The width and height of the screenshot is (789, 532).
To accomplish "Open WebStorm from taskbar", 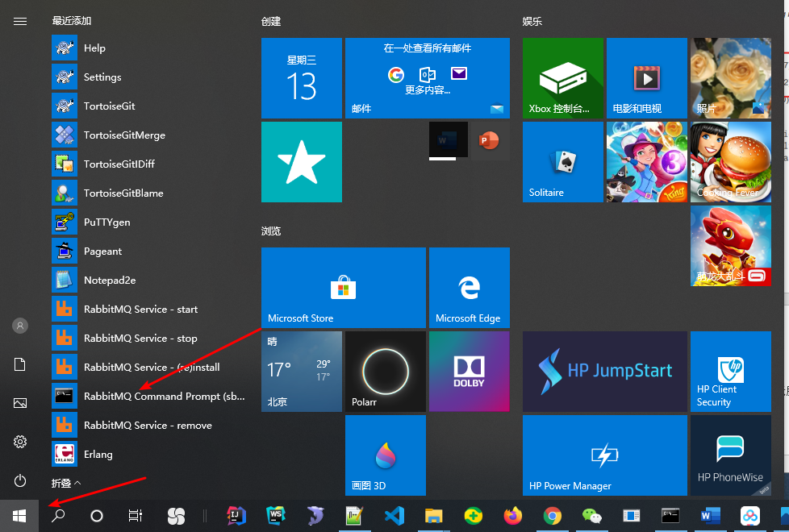I will [x=276, y=516].
